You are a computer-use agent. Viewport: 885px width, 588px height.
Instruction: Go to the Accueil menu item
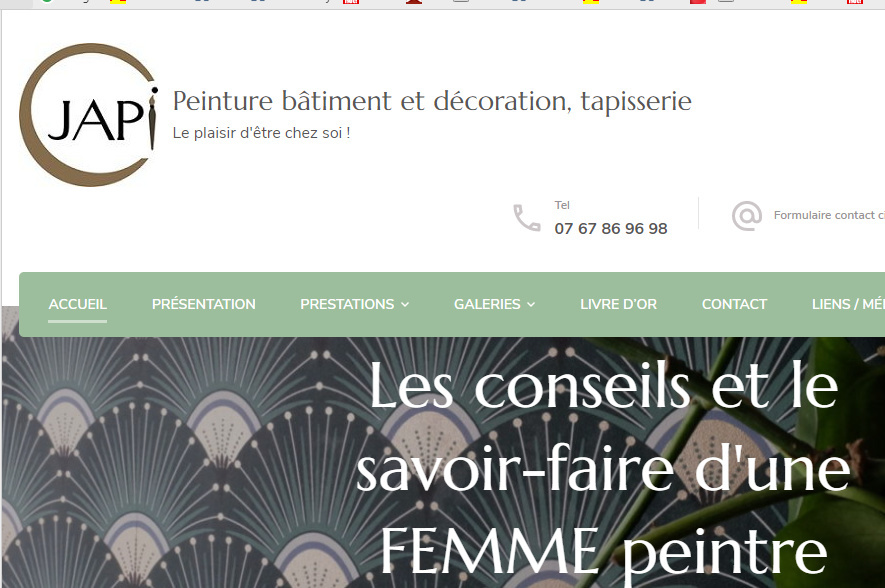click(x=78, y=304)
